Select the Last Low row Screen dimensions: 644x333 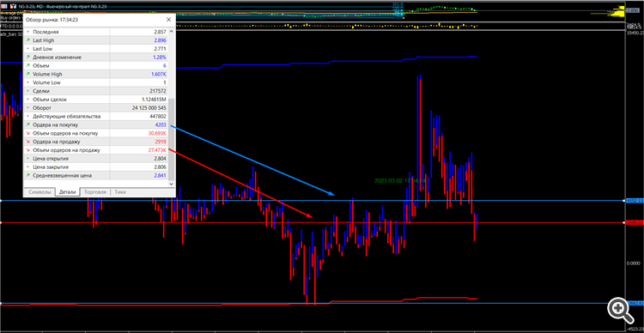tap(96, 49)
